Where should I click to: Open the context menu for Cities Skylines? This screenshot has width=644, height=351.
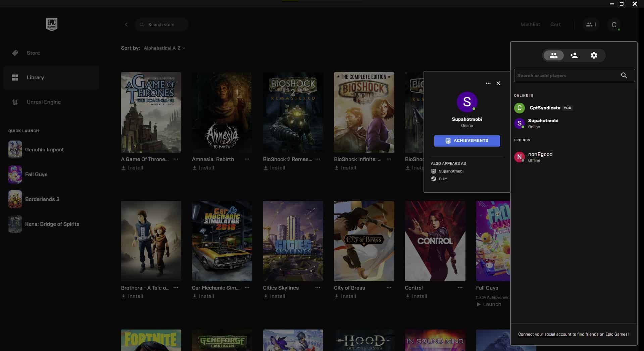317,288
